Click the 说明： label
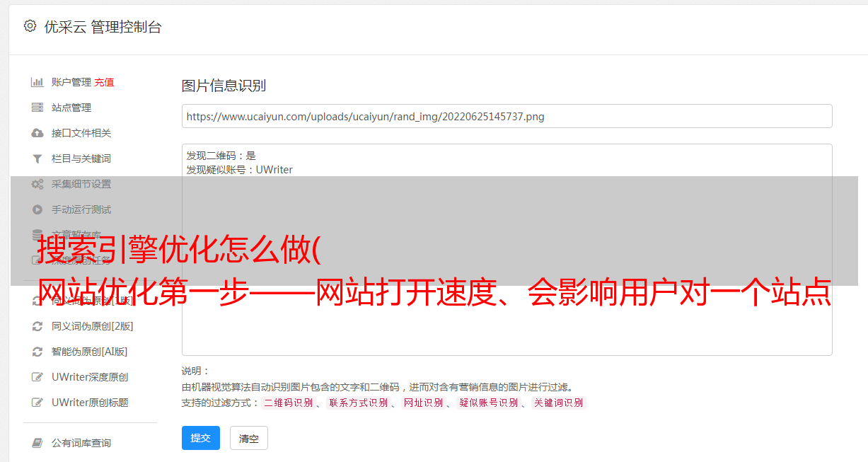 pos(196,371)
